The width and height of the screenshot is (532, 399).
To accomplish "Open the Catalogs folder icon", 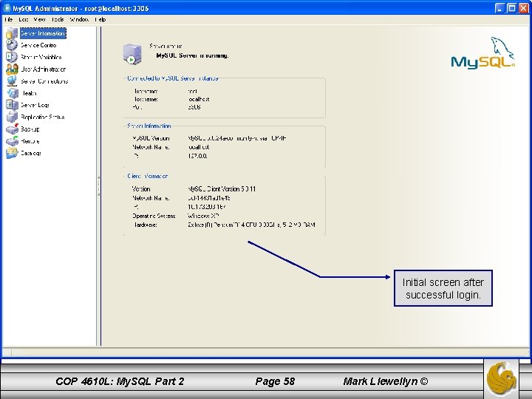I will 12,153.
